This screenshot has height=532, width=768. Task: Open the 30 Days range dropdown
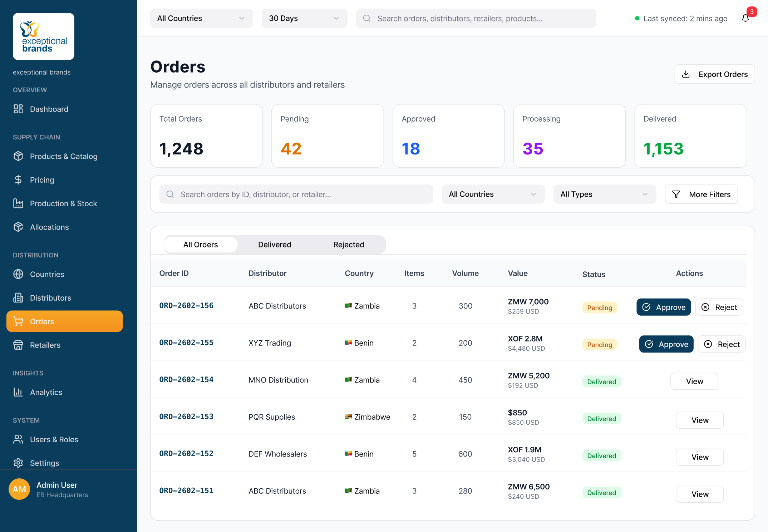tap(305, 18)
